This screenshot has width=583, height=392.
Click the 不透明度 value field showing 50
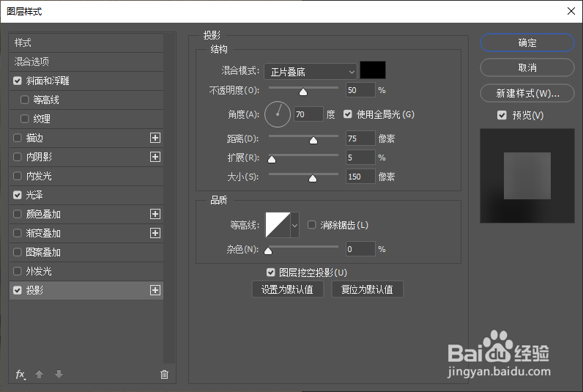click(360, 90)
